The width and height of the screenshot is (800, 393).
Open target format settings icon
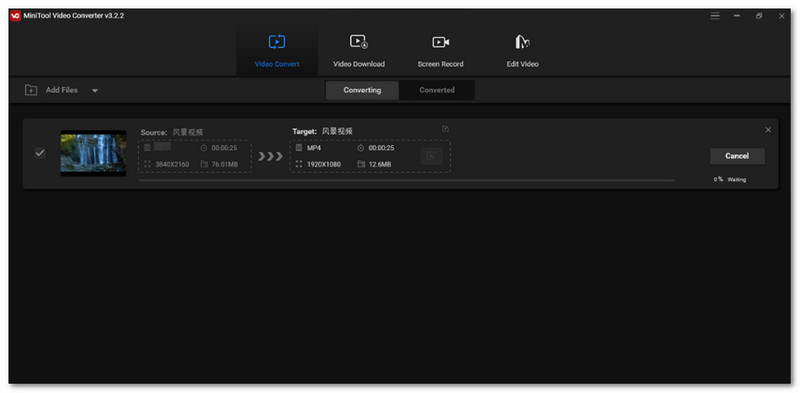[431, 156]
